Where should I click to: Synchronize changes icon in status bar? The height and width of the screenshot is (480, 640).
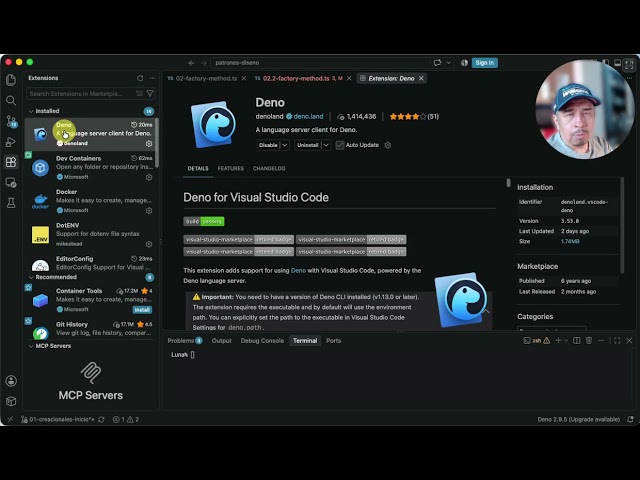coord(101,419)
